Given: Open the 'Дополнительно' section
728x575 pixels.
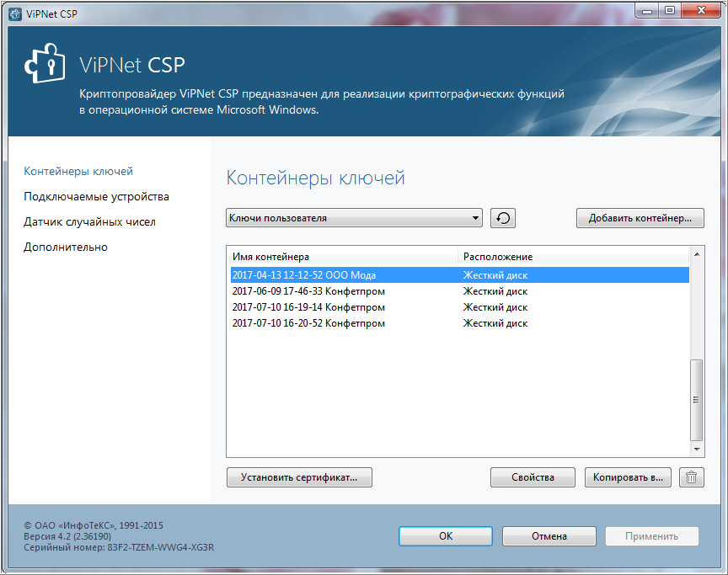Looking at the screenshot, I should (x=66, y=248).
